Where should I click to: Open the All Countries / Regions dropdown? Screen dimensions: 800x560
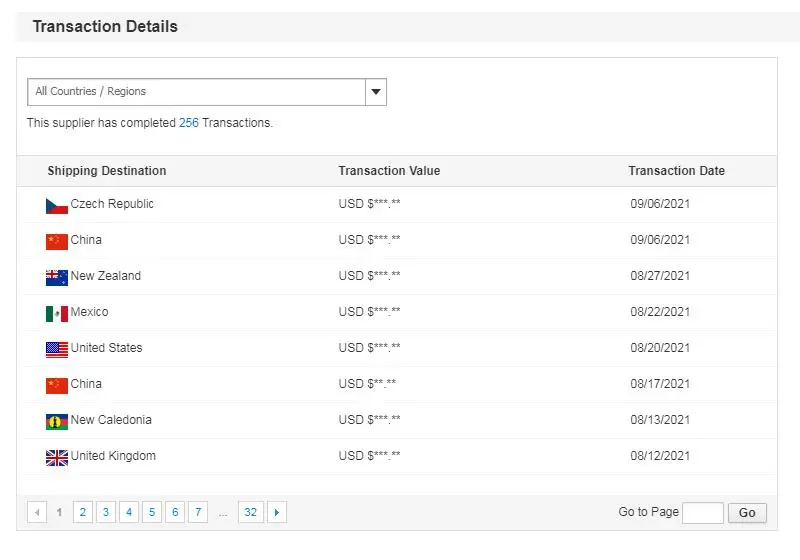click(x=196, y=92)
